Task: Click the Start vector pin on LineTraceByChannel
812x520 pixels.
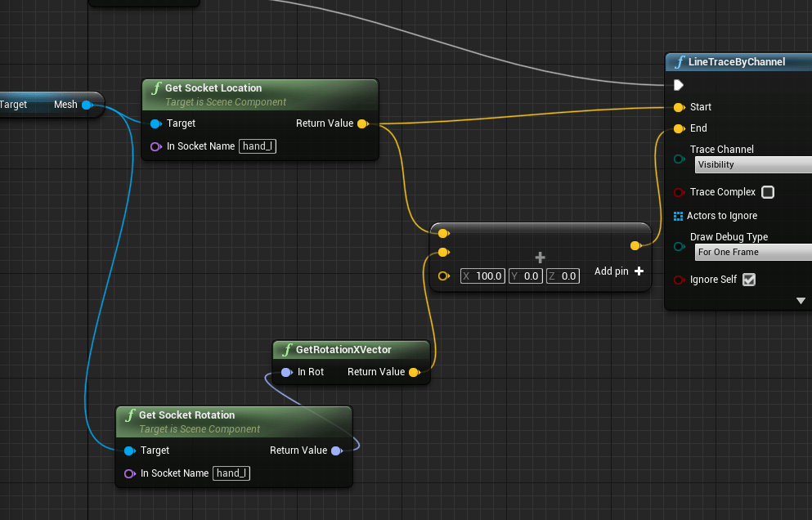Action: click(679, 107)
